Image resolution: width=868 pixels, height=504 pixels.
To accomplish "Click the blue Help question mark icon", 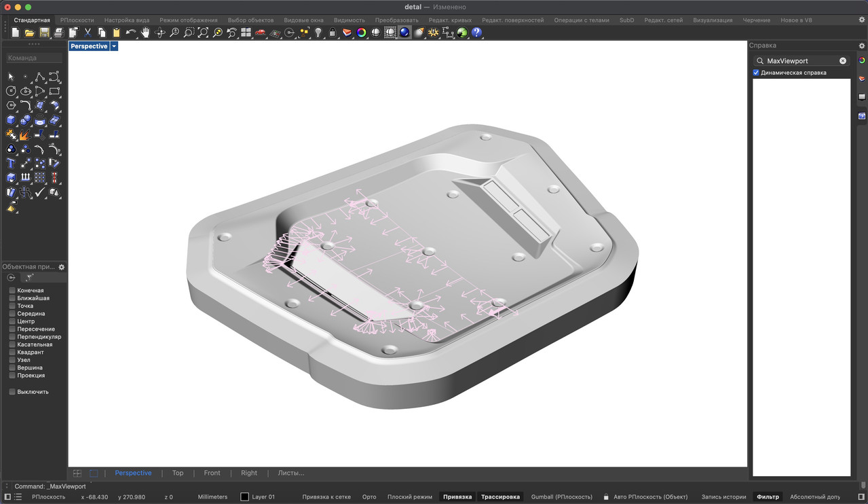I will [x=476, y=33].
